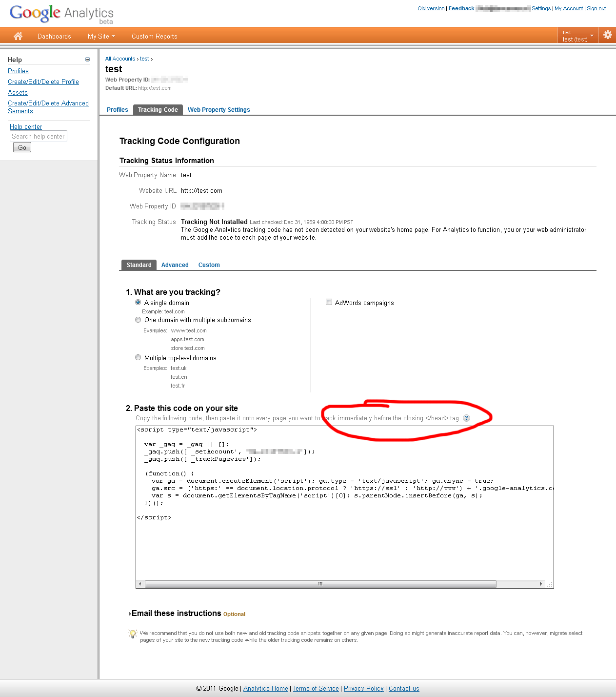This screenshot has width=616, height=697.
Task: Open the Old version link
Action: [431, 8]
